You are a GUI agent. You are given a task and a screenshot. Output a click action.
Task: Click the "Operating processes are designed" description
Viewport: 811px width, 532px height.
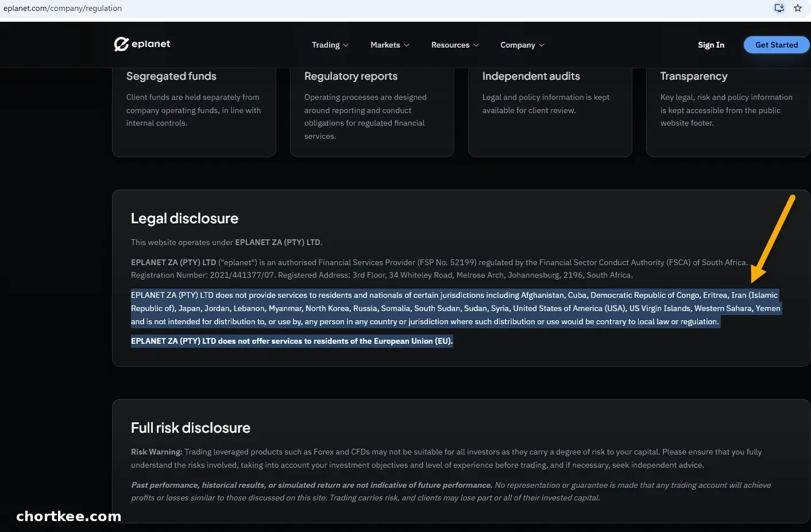(x=365, y=117)
